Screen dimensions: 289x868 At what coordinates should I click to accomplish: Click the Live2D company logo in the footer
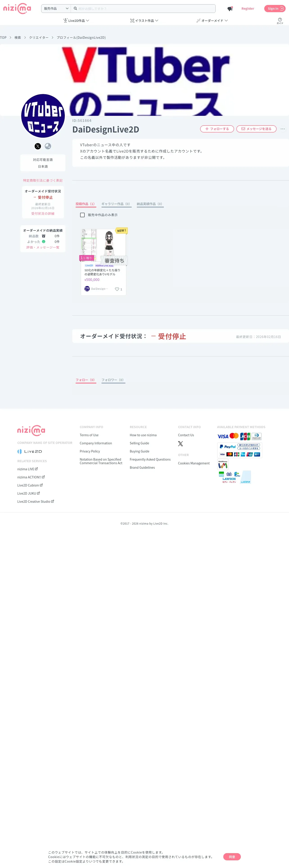click(x=30, y=452)
